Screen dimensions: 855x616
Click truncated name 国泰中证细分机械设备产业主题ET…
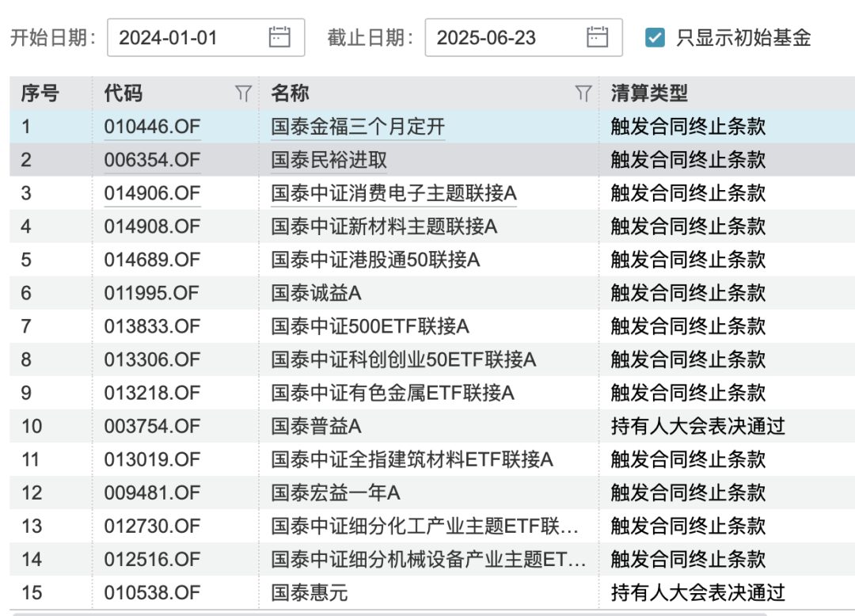click(428, 559)
